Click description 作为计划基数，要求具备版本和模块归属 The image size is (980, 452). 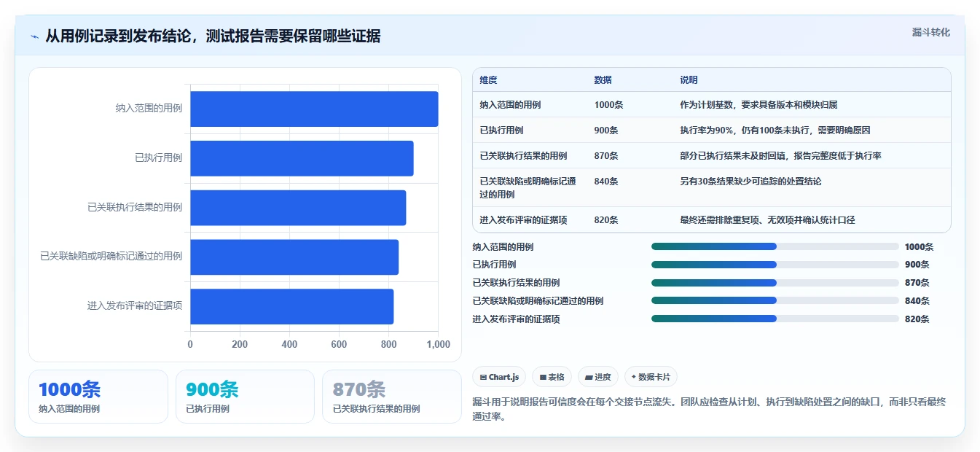[x=758, y=105]
